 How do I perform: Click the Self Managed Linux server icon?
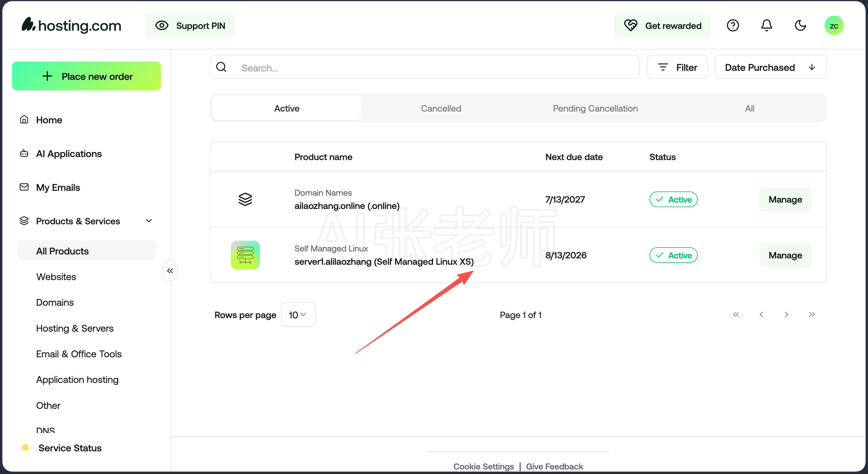245,255
